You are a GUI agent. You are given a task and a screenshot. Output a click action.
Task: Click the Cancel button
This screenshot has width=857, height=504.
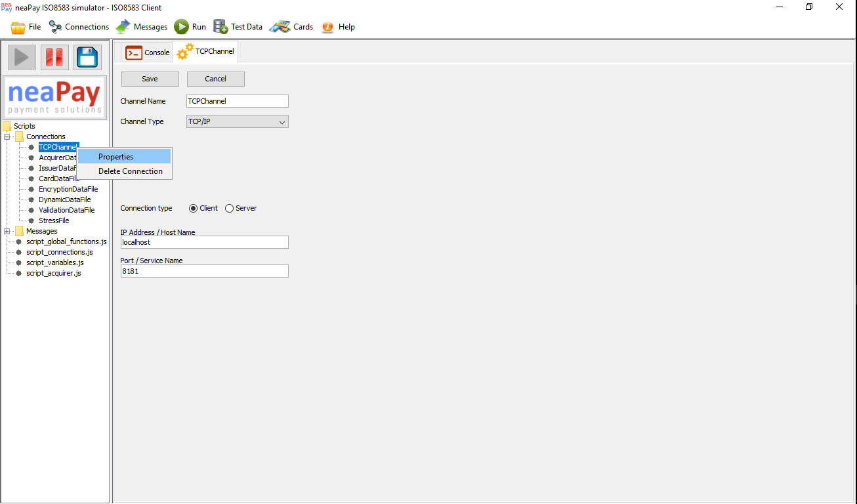point(216,79)
